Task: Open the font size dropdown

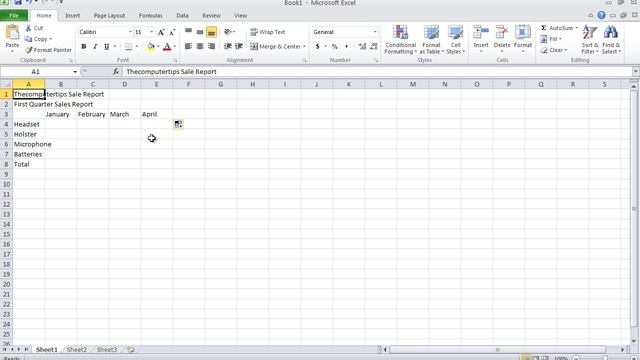Action: (151, 32)
